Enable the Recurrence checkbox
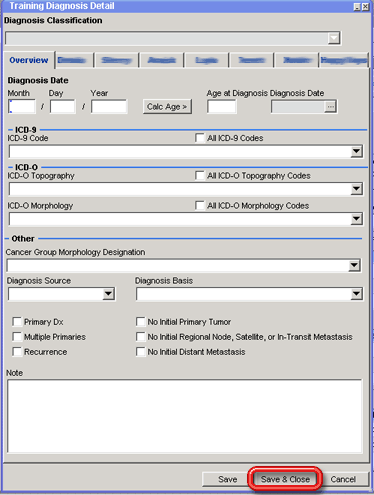This screenshot has height=495, width=374. (x=17, y=352)
